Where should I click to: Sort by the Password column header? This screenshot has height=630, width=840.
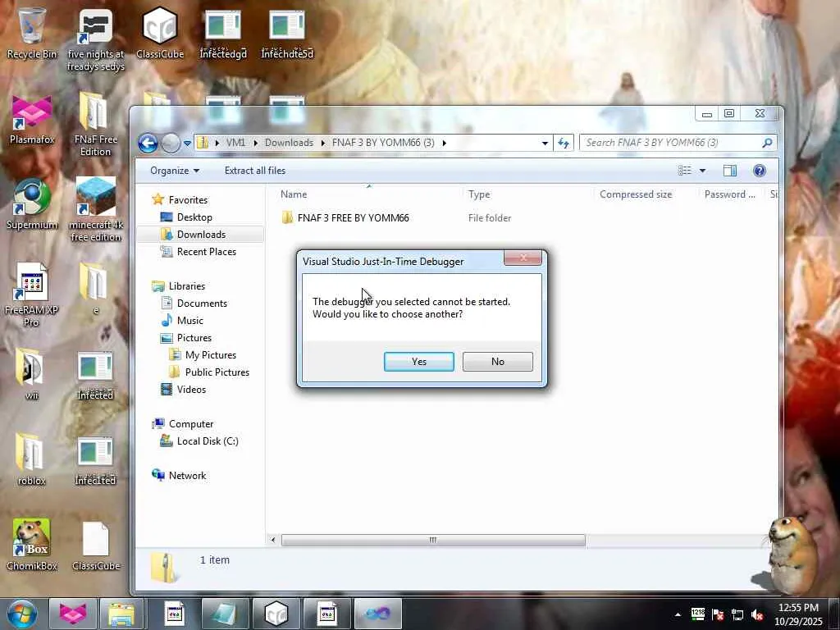729,194
